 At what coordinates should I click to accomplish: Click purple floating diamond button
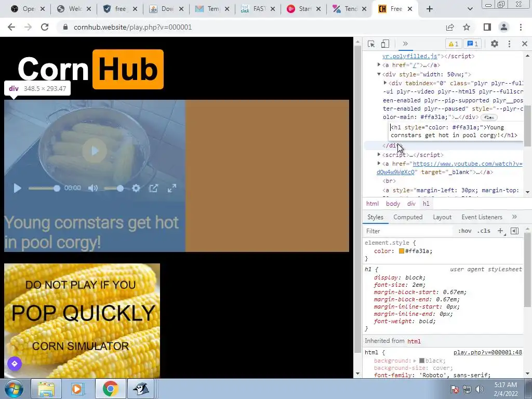pyautogui.click(x=15, y=364)
